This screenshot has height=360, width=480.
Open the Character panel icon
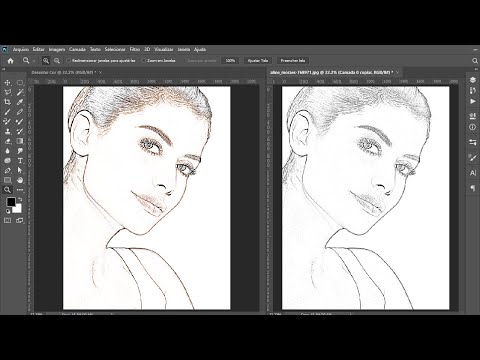473,173
